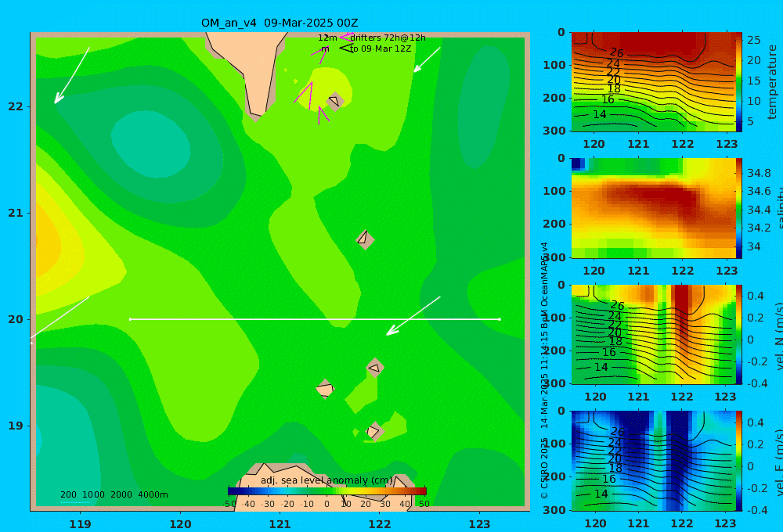Click the vel. E colorbar

[739, 461]
